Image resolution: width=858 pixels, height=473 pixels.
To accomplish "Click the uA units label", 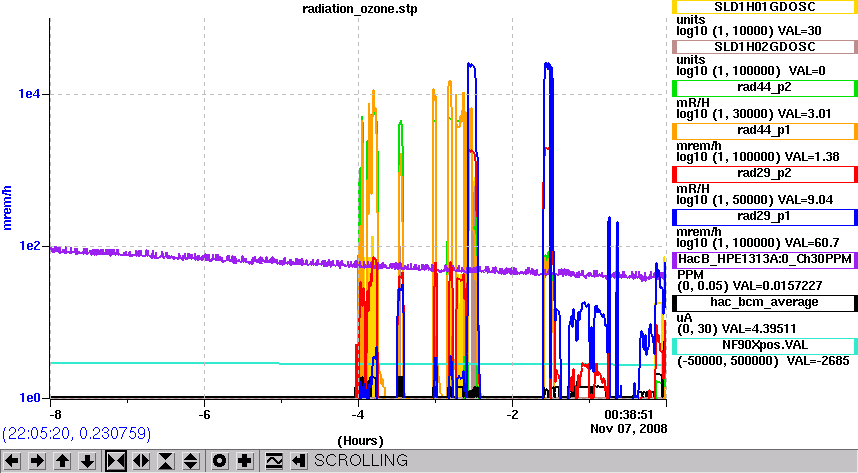I will [x=685, y=318].
